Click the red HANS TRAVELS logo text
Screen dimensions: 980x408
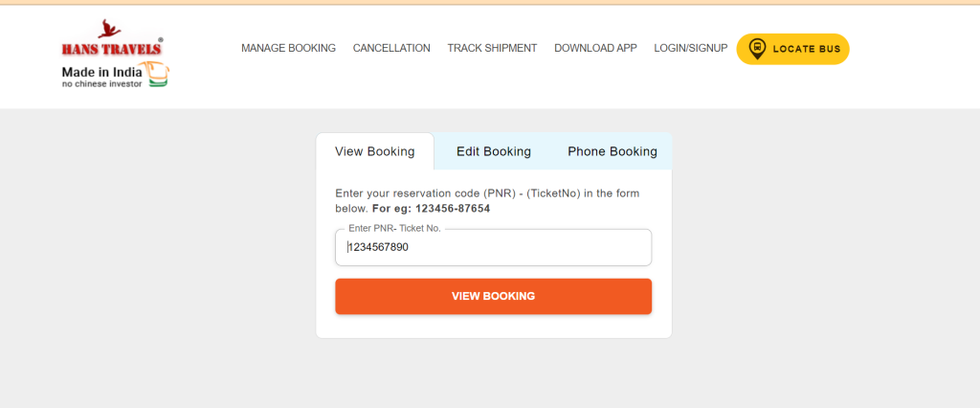pyautogui.click(x=112, y=48)
